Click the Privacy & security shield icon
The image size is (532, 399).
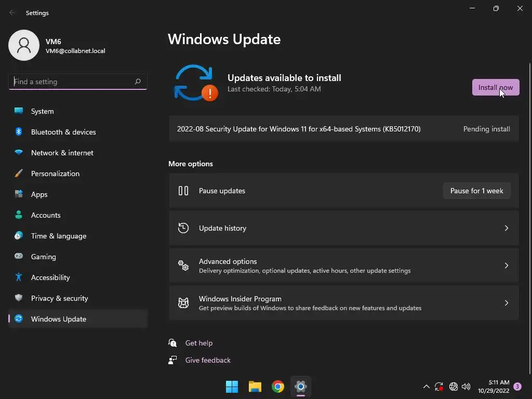19,298
